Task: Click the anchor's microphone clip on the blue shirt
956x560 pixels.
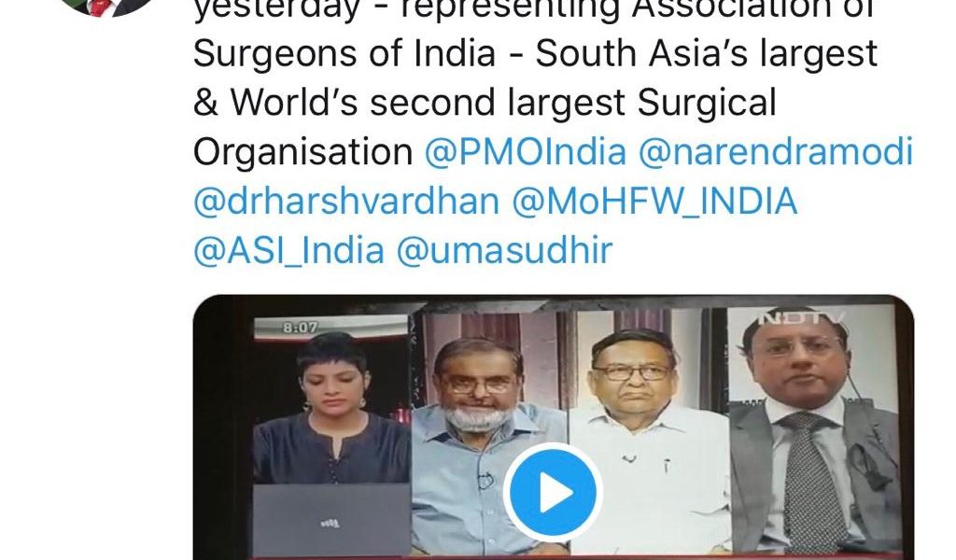Action: click(x=485, y=481)
